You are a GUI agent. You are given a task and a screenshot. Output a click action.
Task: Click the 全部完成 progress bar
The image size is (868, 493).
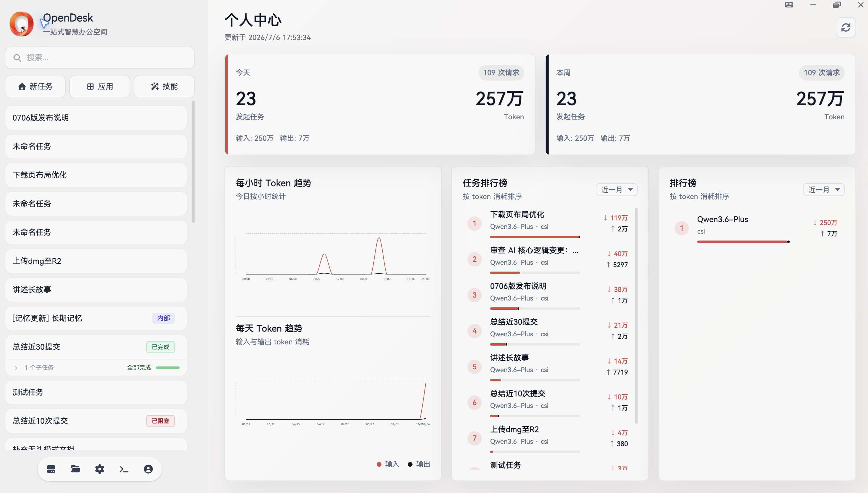tap(168, 367)
